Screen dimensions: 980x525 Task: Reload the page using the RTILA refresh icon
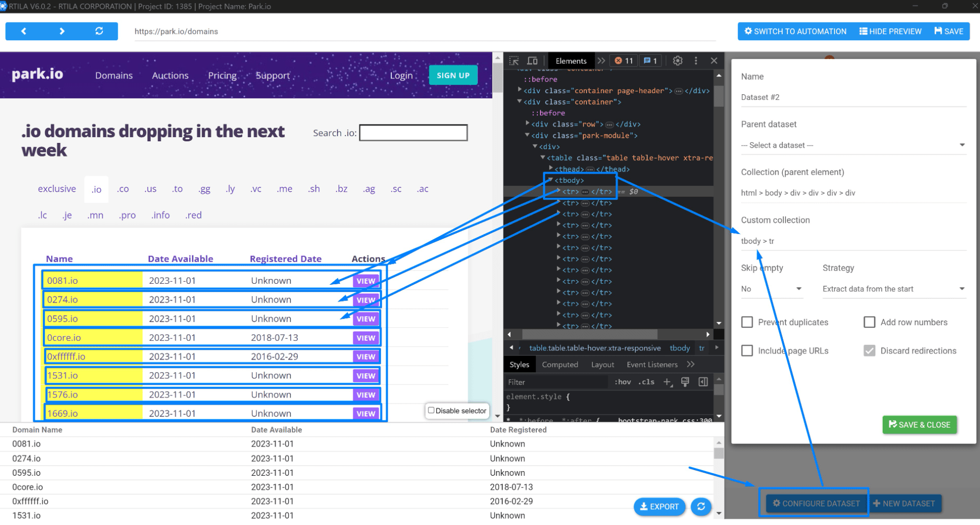pos(99,31)
